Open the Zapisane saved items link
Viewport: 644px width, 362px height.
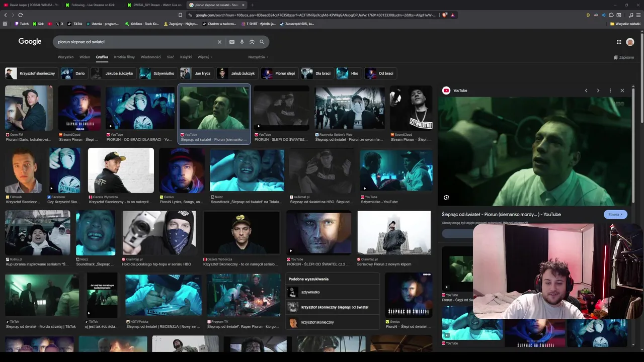click(624, 57)
